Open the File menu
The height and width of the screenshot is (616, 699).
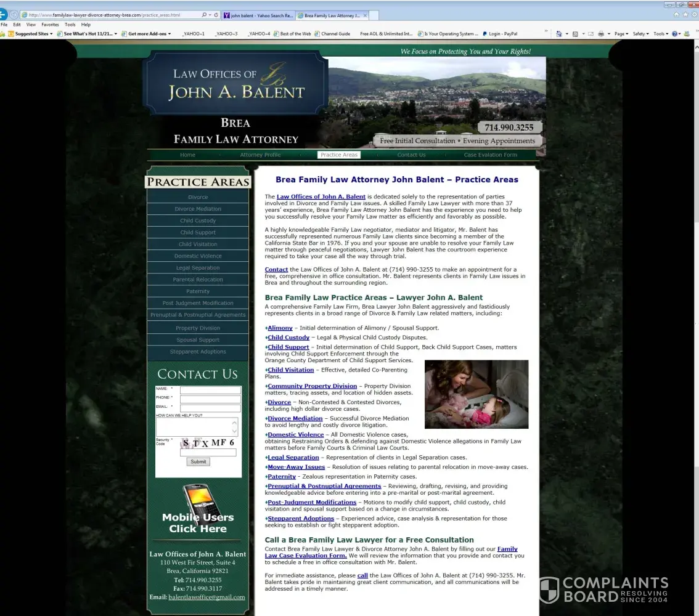tap(4, 25)
